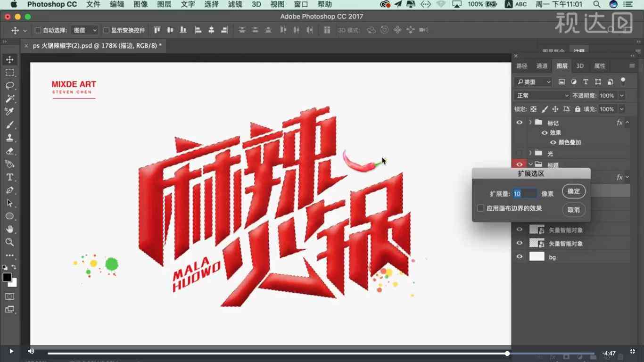This screenshot has width=644, height=362.
Task: Click lock position icon
Action: (x=555, y=109)
